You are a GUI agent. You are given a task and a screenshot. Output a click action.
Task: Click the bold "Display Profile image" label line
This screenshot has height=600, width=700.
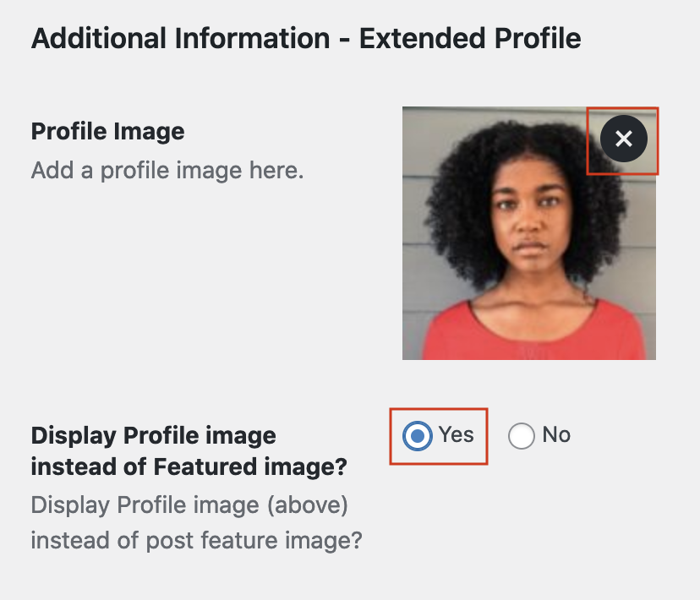coord(153,436)
